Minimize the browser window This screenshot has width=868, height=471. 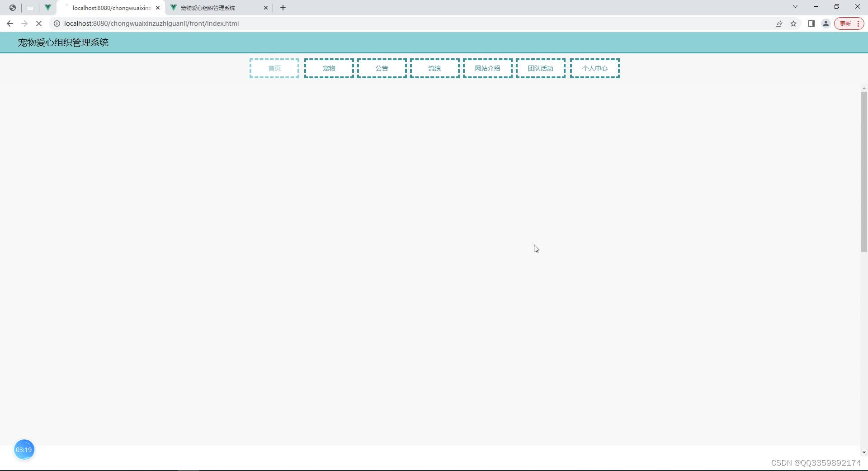(816, 7)
